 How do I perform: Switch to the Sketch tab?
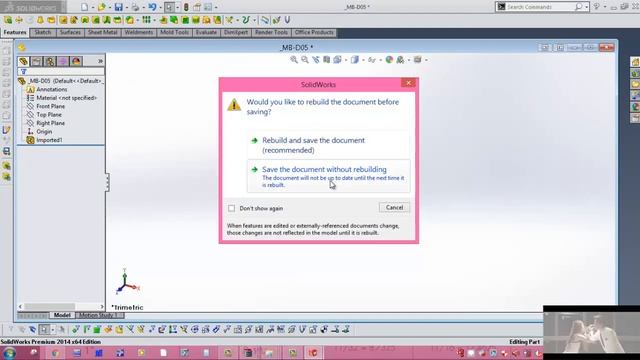[x=42, y=32]
